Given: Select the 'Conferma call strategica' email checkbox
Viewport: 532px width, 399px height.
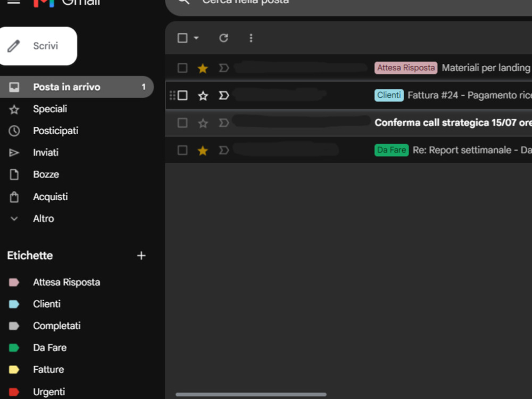Looking at the screenshot, I should [x=182, y=122].
